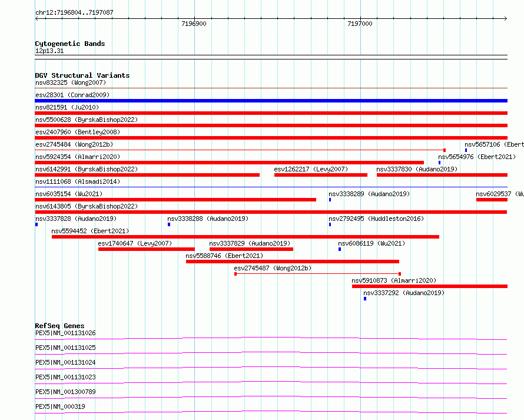This screenshot has height=420, width=524.
Task: Select esv2745484 (Wong2012b) label
Action: 74,144
